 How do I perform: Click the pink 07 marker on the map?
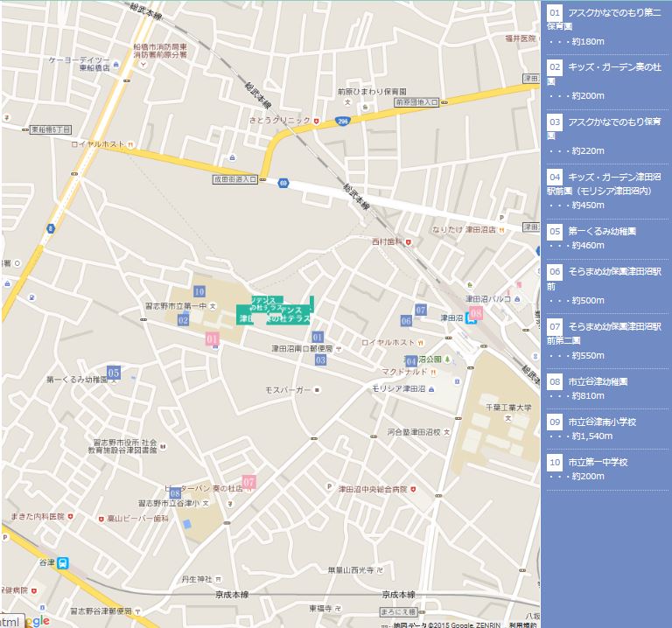pyautogui.click(x=249, y=481)
